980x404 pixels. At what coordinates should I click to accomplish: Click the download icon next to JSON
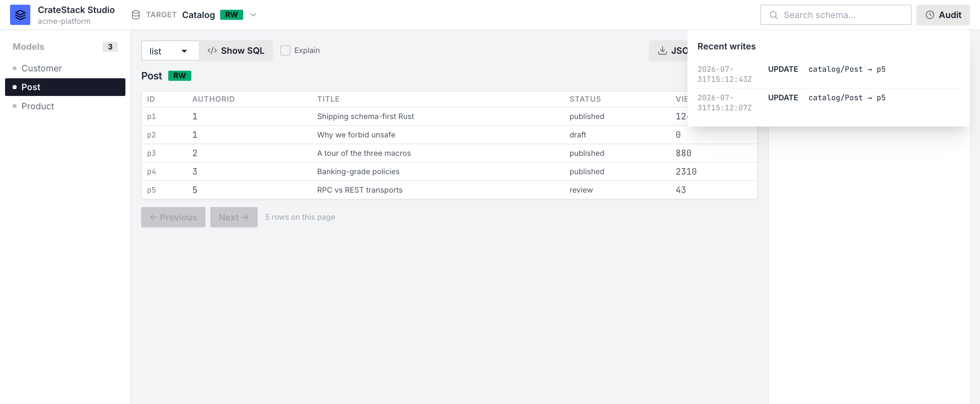[662, 50]
